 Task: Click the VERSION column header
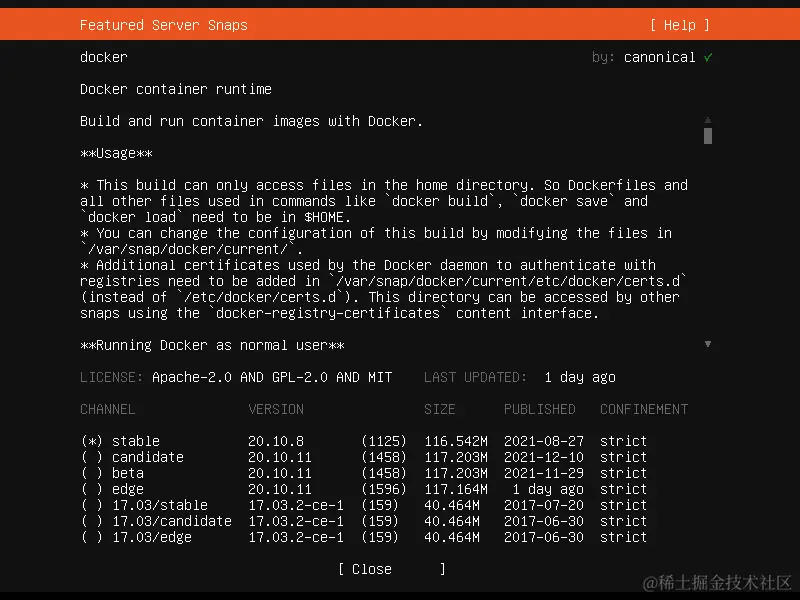(276, 409)
